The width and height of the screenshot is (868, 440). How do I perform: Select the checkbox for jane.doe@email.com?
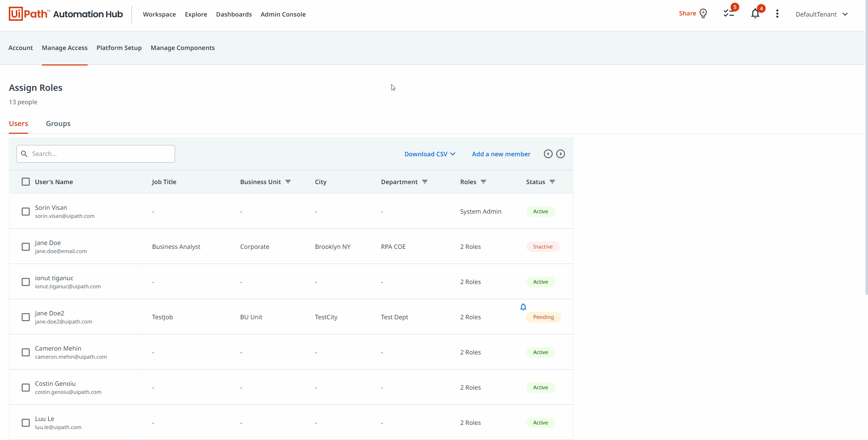26,247
